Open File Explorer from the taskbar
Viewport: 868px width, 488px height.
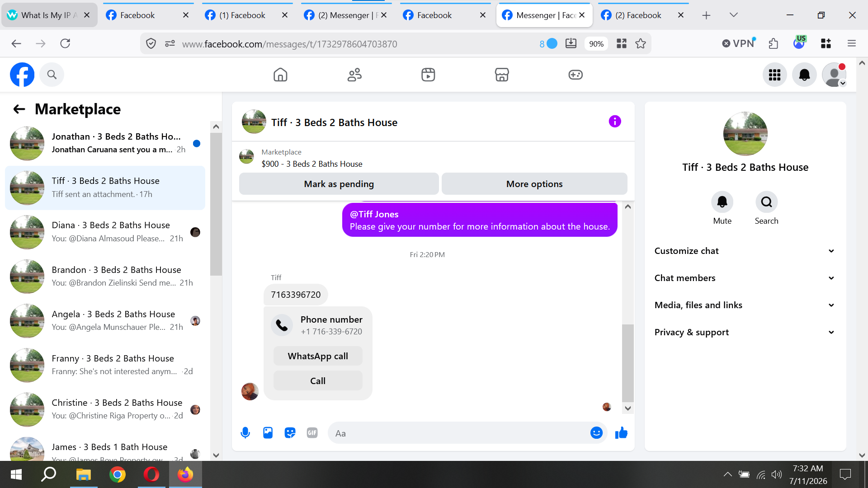[x=84, y=474]
